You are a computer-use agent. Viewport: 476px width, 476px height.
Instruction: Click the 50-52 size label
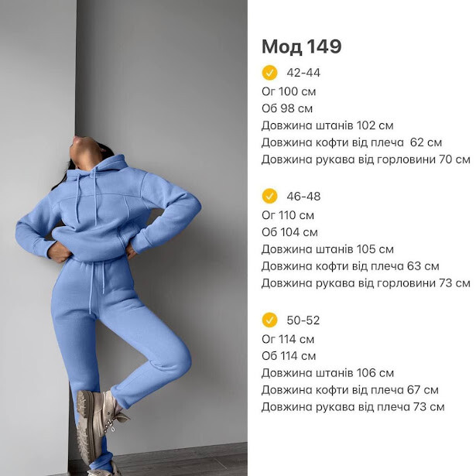pyautogui.click(x=303, y=320)
